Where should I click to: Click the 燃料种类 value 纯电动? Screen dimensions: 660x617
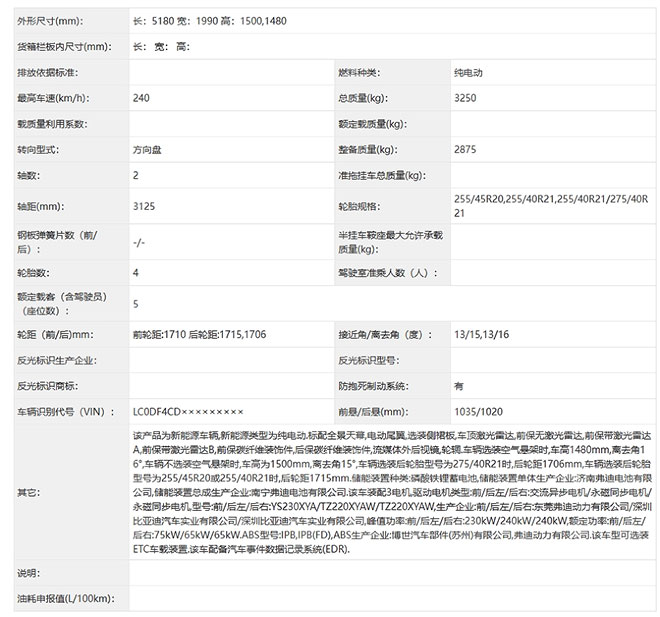[x=470, y=73]
